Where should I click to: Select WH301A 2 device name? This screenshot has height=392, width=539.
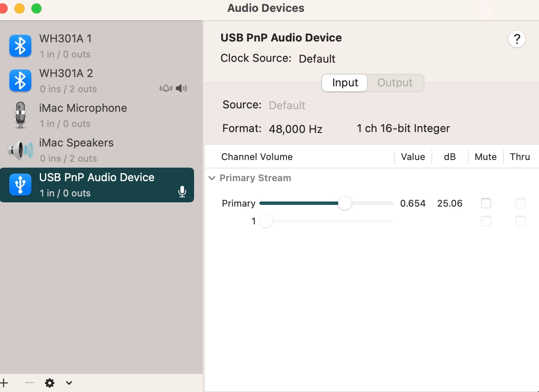point(66,73)
